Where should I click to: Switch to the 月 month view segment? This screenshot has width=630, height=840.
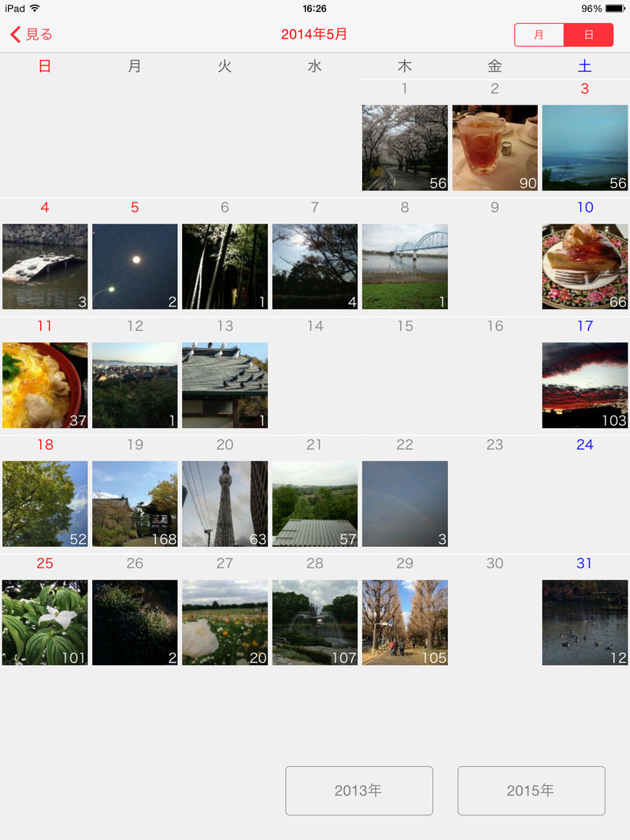tap(539, 35)
